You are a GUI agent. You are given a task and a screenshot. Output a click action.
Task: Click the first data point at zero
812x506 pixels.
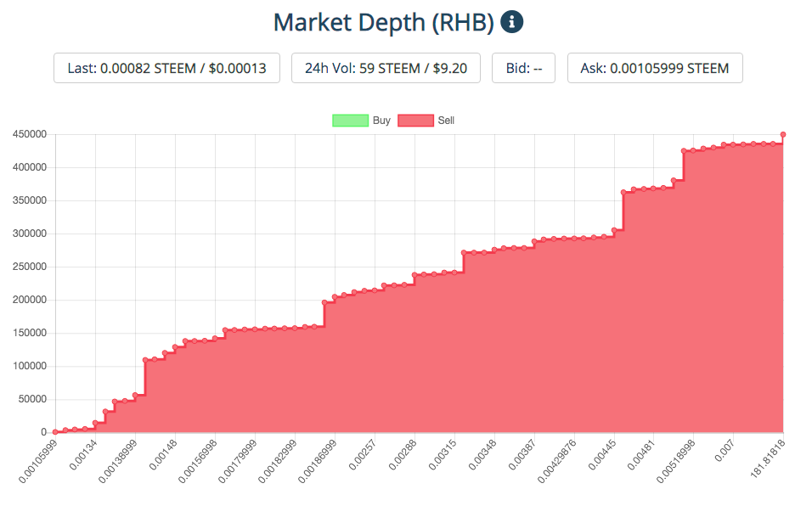point(55,432)
